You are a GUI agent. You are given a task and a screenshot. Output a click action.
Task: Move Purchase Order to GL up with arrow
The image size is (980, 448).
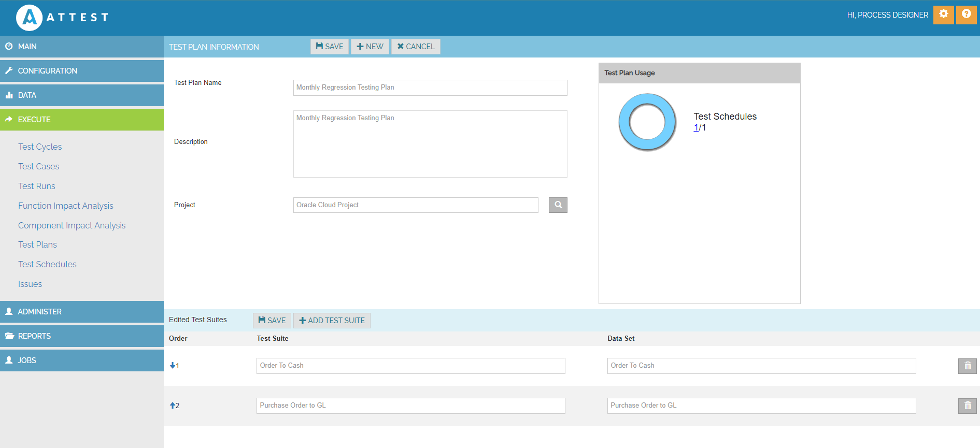click(x=173, y=406)
